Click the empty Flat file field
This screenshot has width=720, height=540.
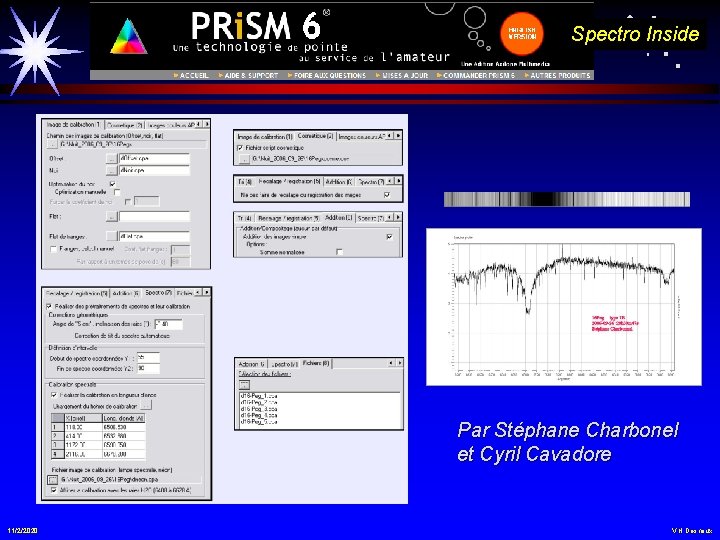tap(154, 216)
